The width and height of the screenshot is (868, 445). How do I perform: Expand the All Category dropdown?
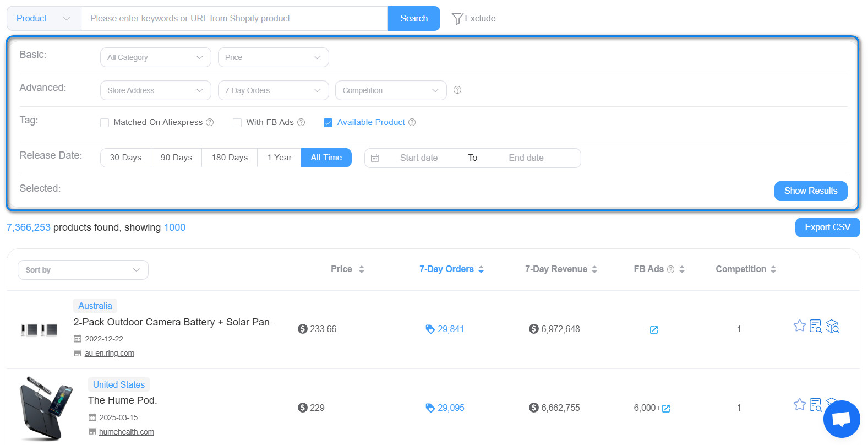point(156,57)
